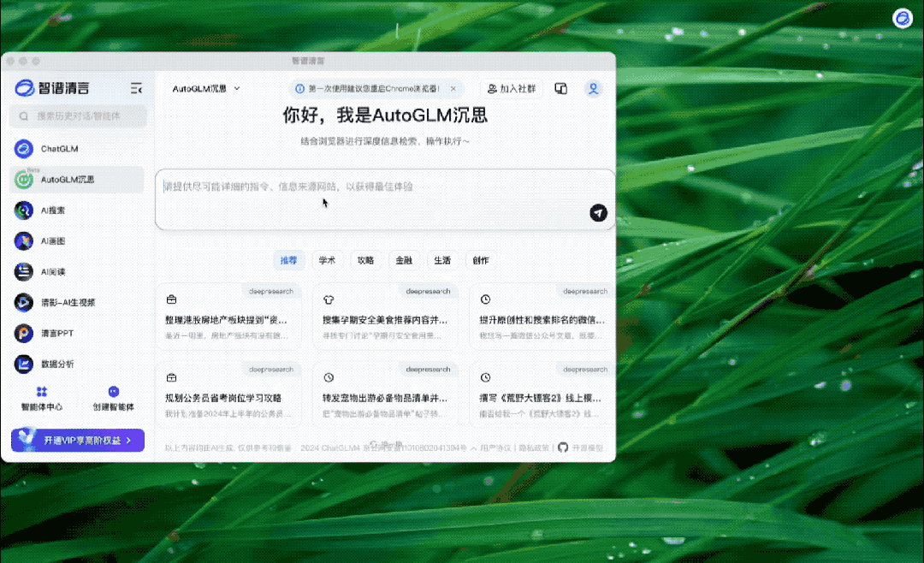Select the 生活 tab
Screen dimensions: 924x563
(442, 260)
